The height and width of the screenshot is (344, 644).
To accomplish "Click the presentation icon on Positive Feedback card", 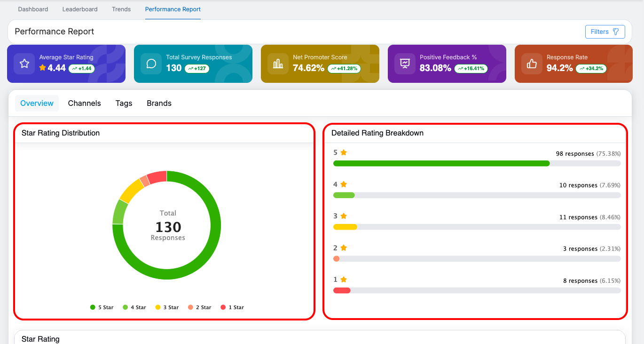I will [x=405, y=64].
